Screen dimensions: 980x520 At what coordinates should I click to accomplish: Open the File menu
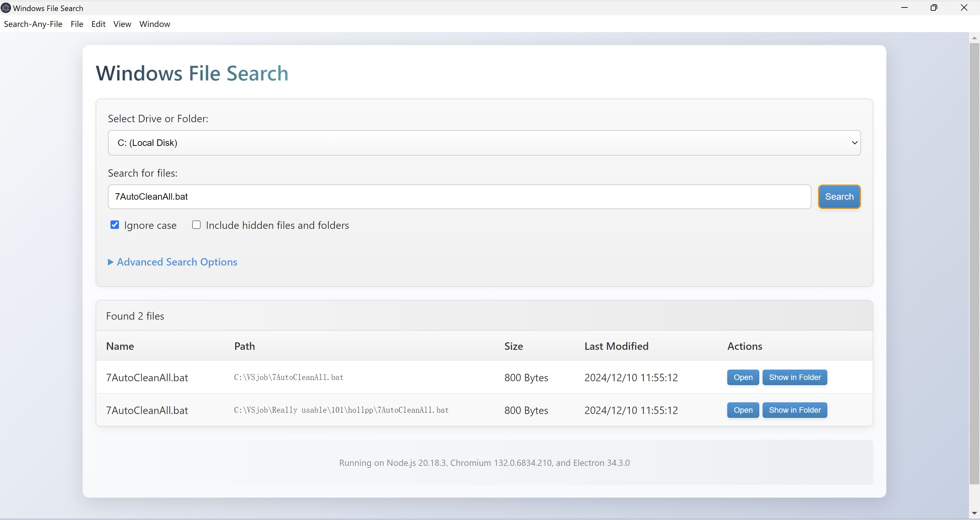tap(77, 24)
